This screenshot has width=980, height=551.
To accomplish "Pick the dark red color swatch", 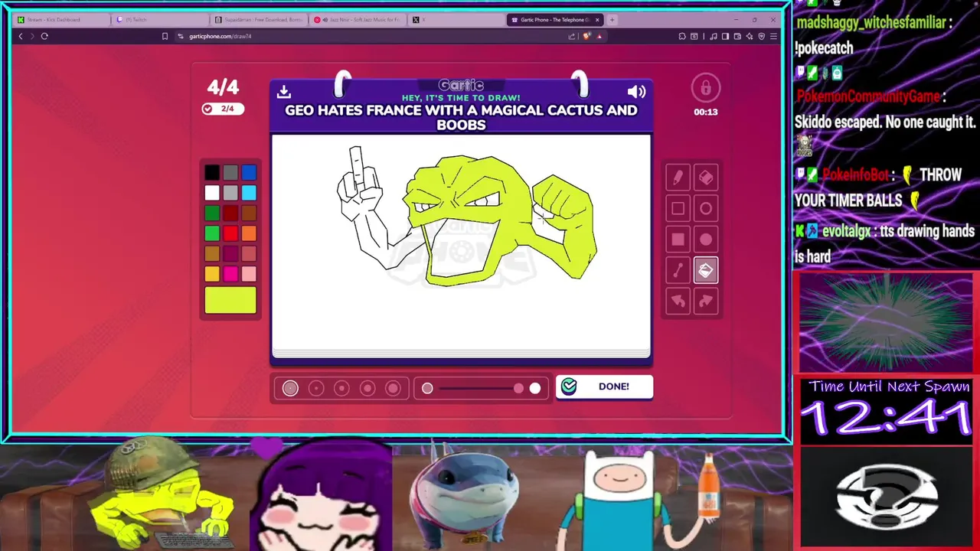I will (x=230, y=214).
